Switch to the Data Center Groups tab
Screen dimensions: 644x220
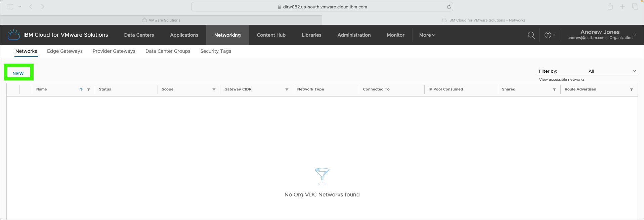click(x=168, y=51)
